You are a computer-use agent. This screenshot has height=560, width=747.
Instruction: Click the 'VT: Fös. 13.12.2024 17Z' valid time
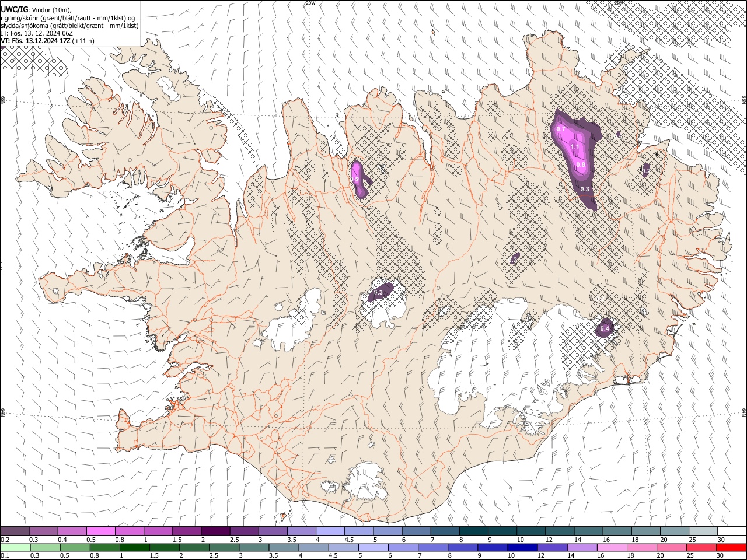[x=37, y=41]
